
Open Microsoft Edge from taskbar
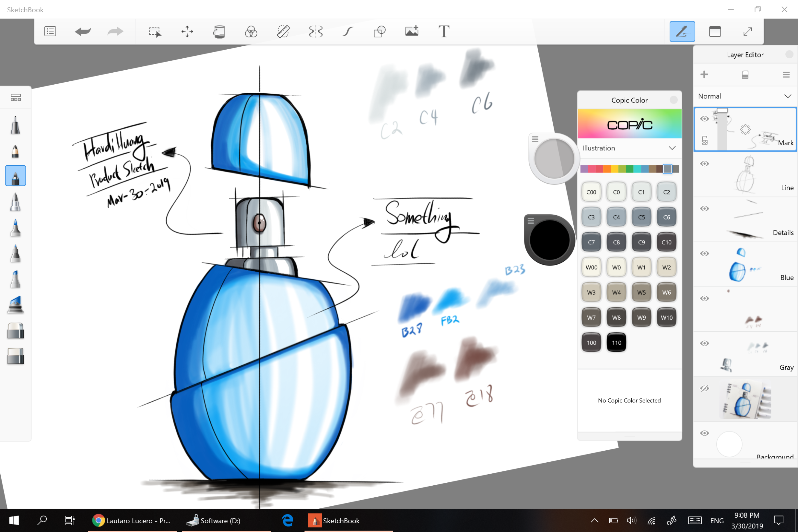[x=288, y=520]
